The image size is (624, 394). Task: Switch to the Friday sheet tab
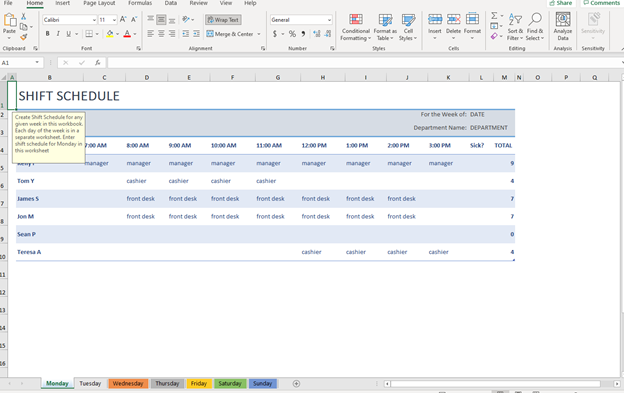pos(199,384)
